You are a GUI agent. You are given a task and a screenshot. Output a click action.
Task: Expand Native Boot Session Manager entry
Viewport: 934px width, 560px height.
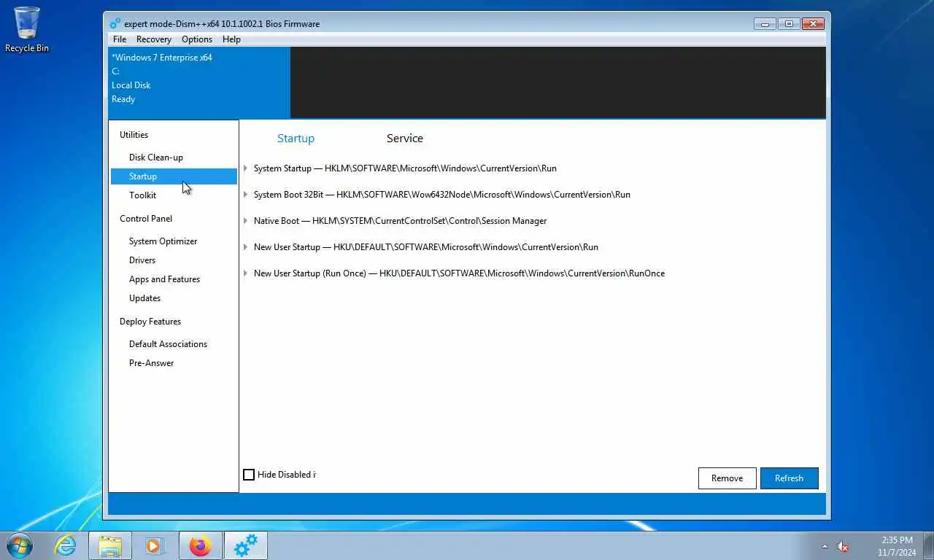[246, 221]
